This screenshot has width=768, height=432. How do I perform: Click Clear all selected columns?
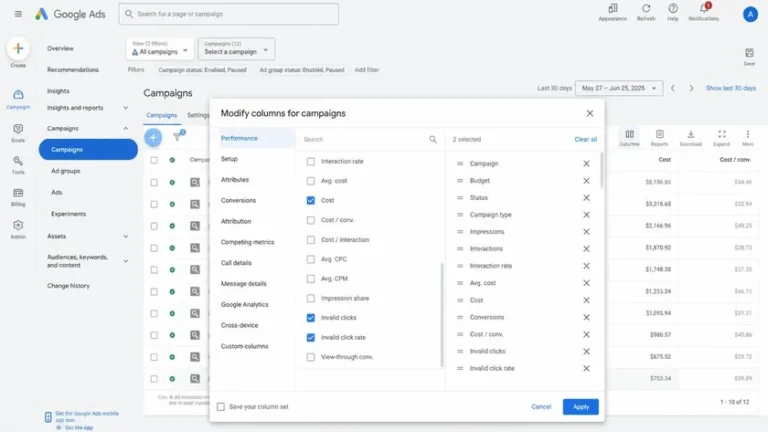(x=586, y=140)
